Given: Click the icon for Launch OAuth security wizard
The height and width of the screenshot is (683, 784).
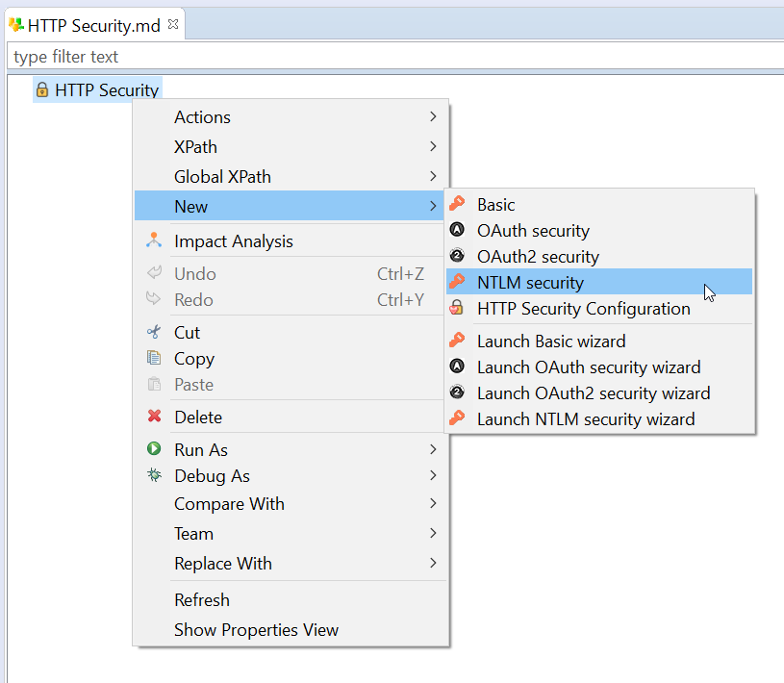Looking at the screenshot, I should click(x=457, y=367).
